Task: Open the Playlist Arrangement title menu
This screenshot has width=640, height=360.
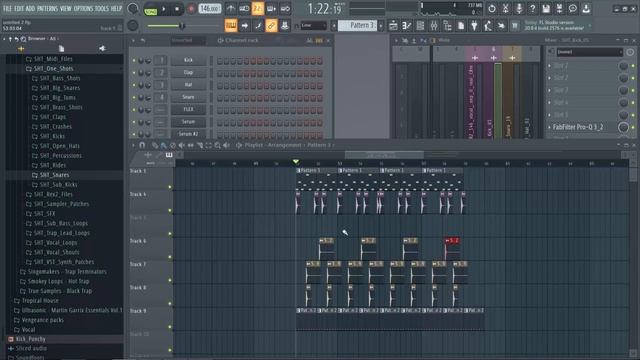Action: [288, 145]
